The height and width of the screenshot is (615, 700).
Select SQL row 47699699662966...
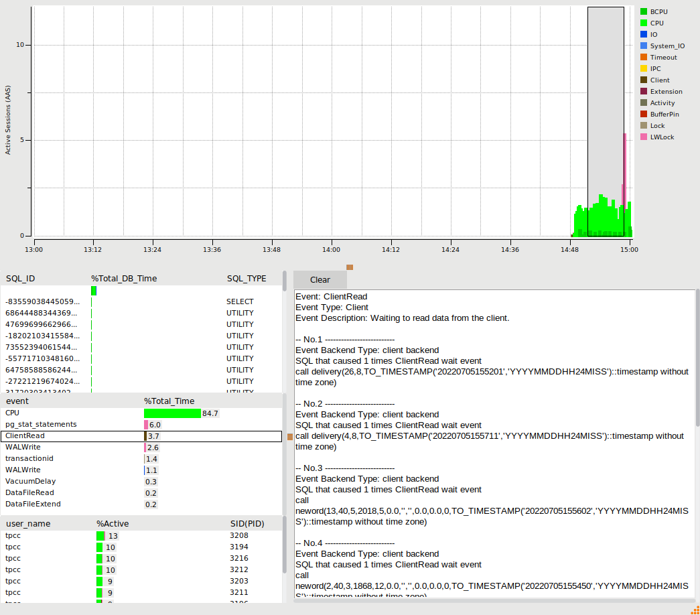(x=141, y=324)
